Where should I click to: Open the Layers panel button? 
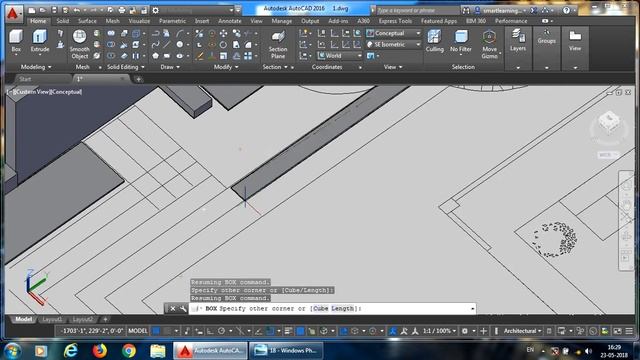click(518, 41)
